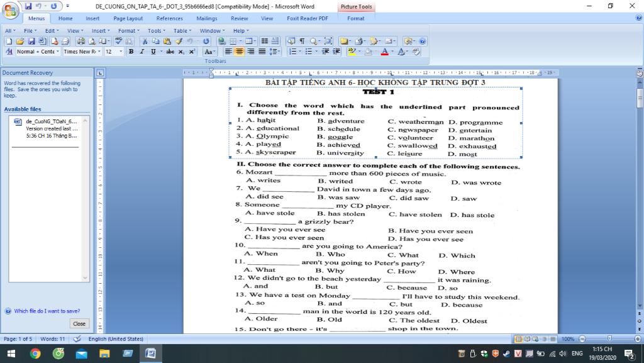Viewport: 644px width, 363px height.
Task: Click the zoom slider handle
Action: coord(609,338)
